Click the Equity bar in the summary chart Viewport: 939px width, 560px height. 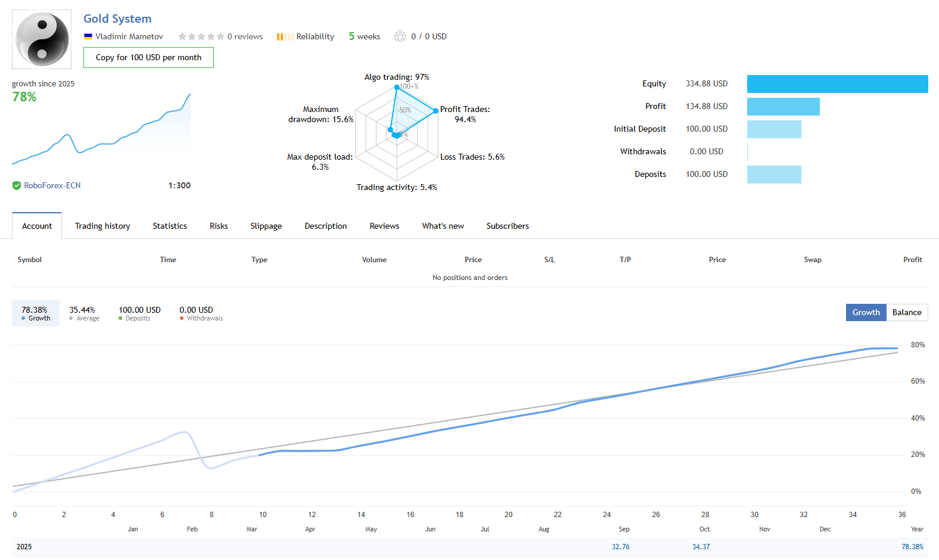coord(837,84)
